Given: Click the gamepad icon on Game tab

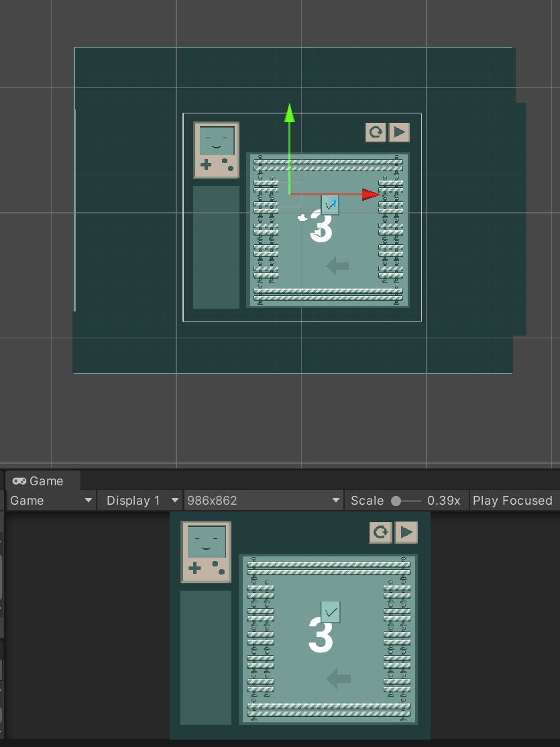Looking at the screenshot, I should pyautogui.click(x=19, y=481).
